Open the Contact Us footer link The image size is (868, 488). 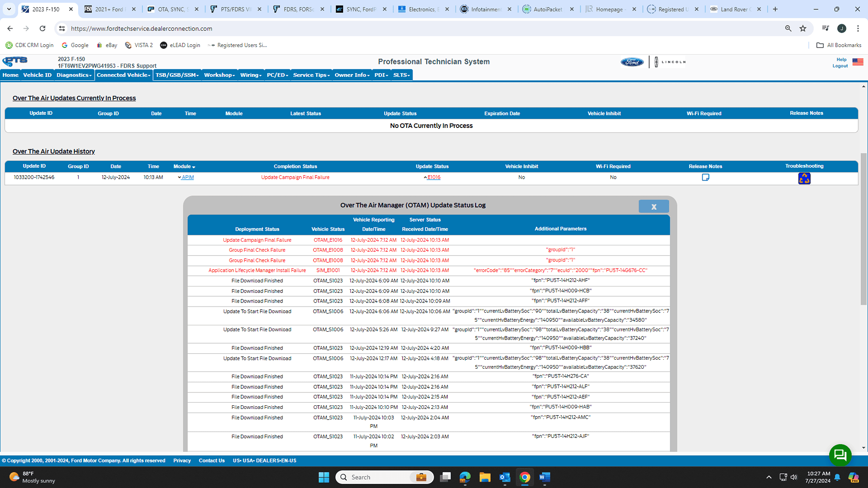pos(212,461)
